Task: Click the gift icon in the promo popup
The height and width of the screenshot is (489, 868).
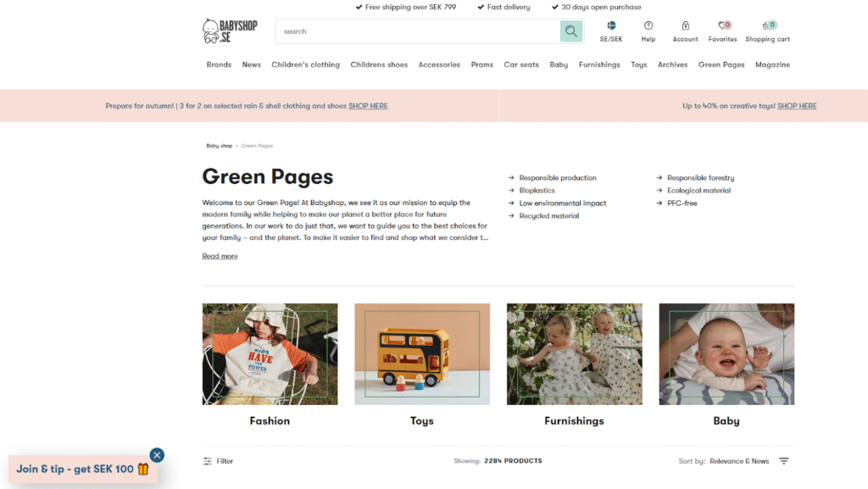Action: click(x=143, y=470)
